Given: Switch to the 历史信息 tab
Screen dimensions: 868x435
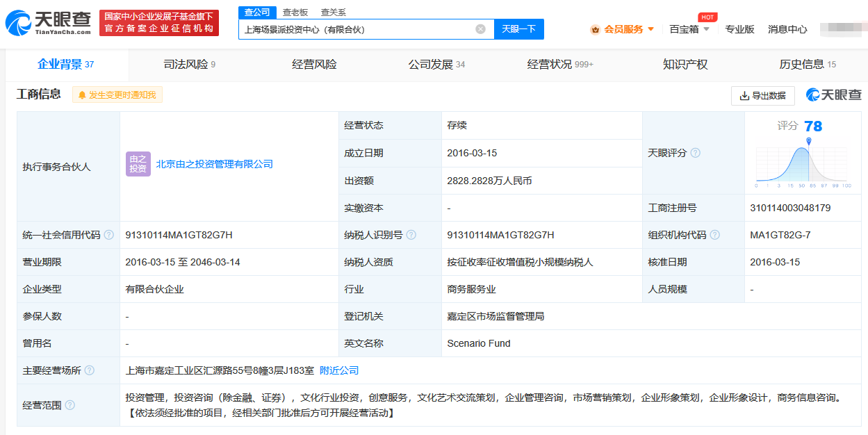Looking at the screenshot, I should (808, 65).
